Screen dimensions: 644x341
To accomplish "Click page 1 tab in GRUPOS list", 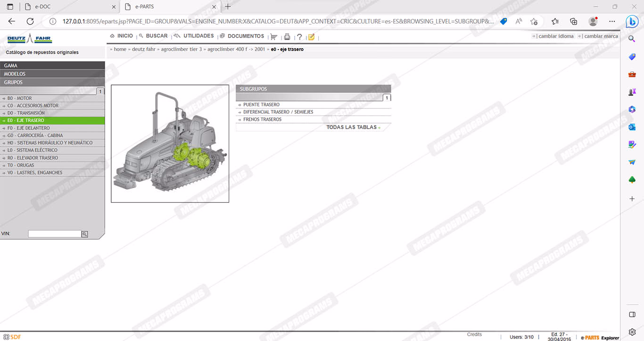I will 100,91.
